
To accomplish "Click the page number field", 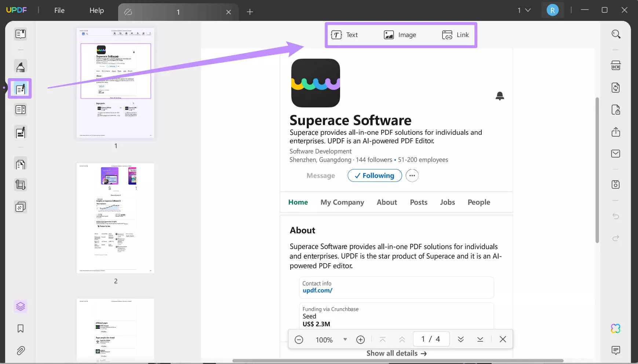I will coord(431,339).
